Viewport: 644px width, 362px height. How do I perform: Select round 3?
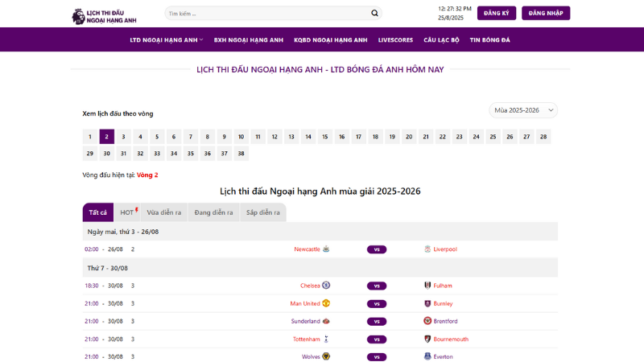[x=123, y=137]
